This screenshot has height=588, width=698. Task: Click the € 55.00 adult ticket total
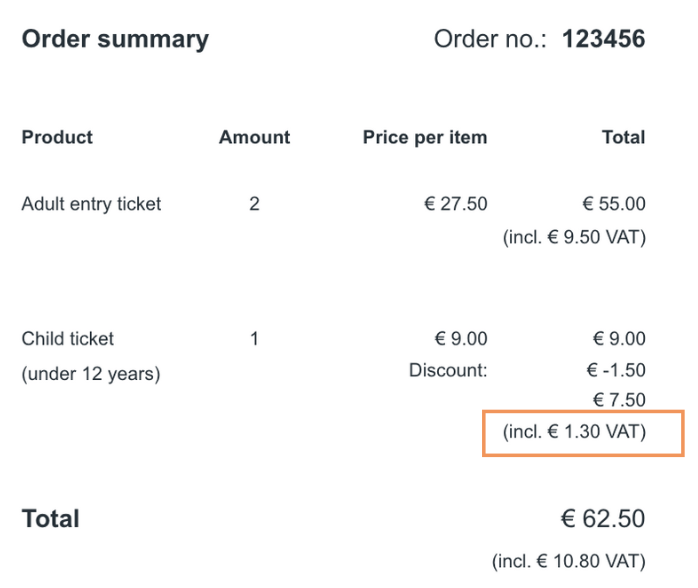[x=613, y=204]
